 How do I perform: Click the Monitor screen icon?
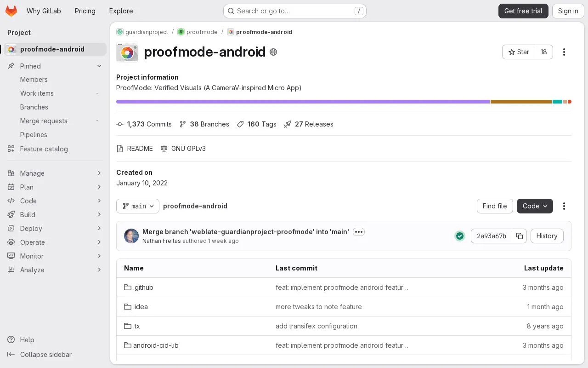[11, 256]
